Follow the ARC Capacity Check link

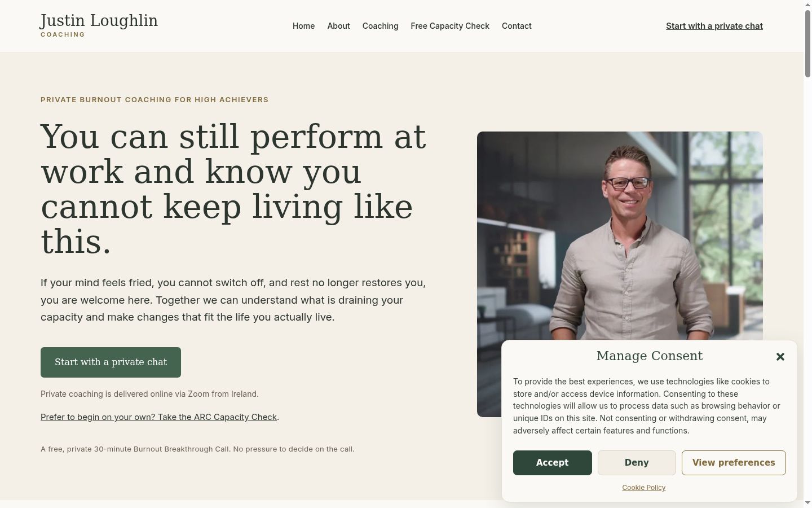tap(158, 417)
